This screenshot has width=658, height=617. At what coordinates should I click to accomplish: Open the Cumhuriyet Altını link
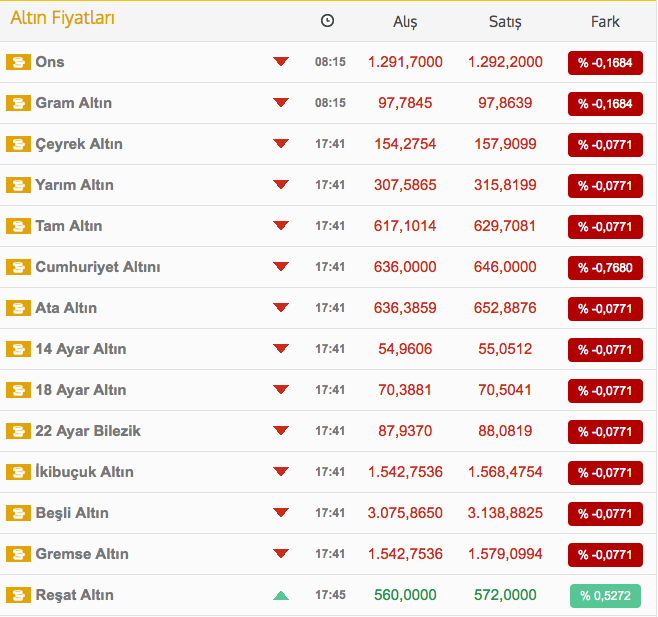[97, 267]
